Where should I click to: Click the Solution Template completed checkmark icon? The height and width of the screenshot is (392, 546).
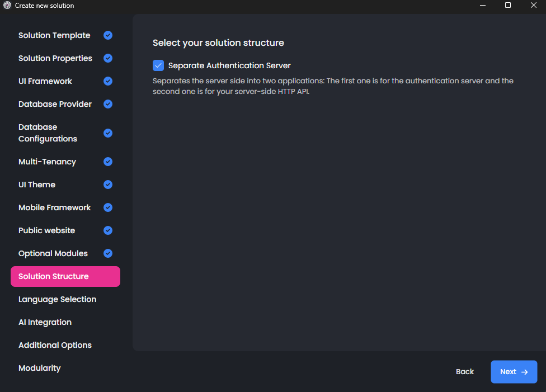(x=108, y=35)
